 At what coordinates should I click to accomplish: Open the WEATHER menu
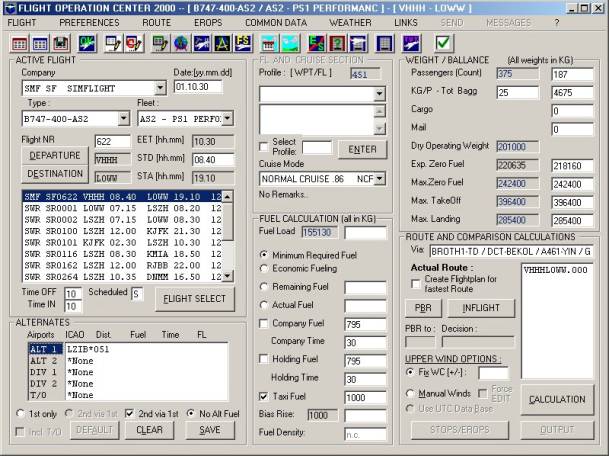tap(350, 23)
